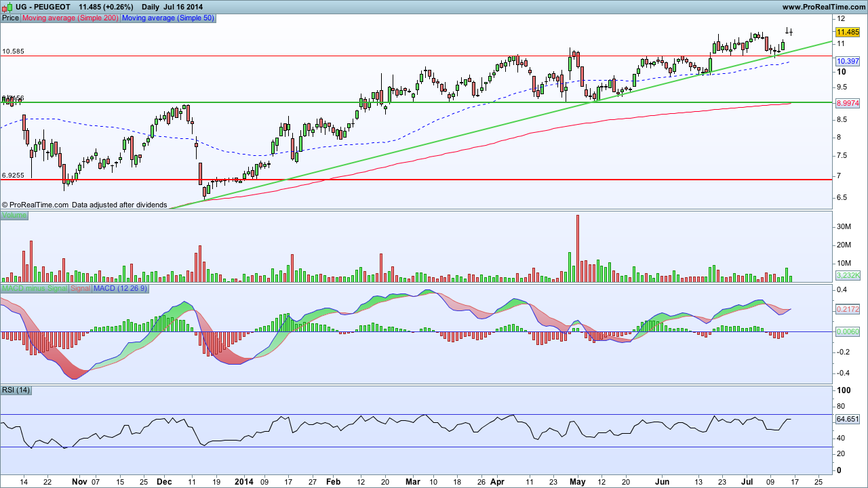Click the 6.5 price axis label
This screenshot has width=868, height=488.
(843, 198)
